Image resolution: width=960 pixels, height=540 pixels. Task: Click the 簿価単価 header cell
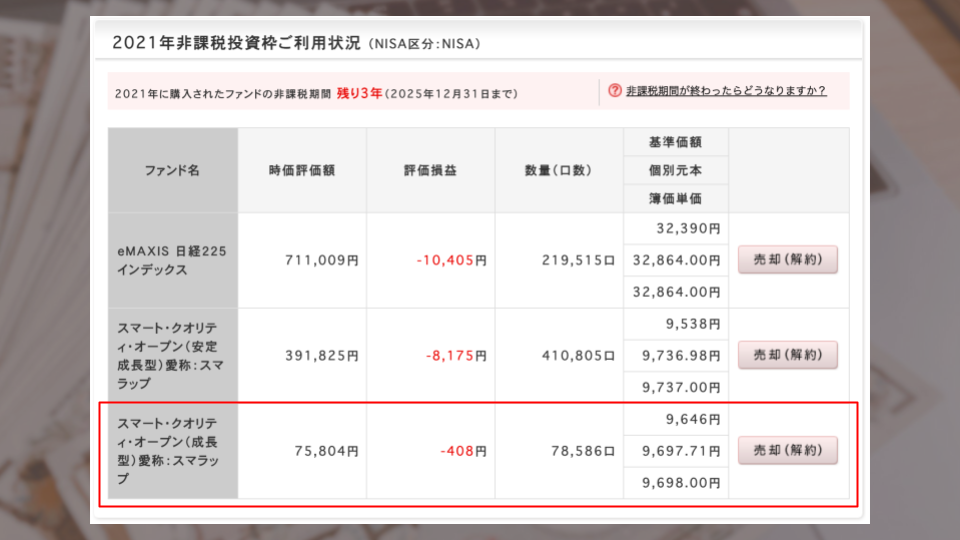tap(675, 199)
